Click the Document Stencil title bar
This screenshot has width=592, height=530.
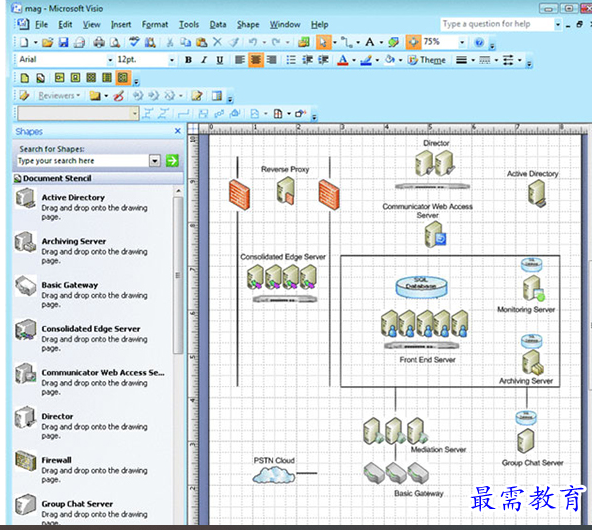[x=98, y=178]
